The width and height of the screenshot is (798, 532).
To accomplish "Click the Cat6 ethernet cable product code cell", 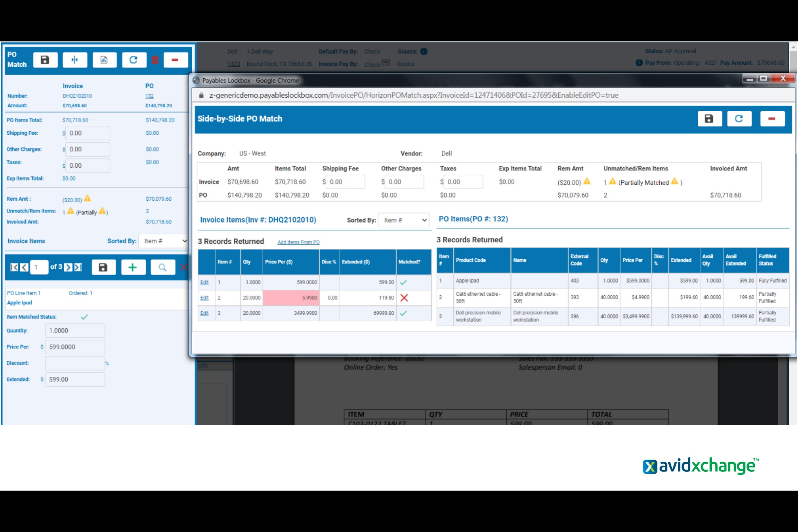I will [x=482, y=297].
